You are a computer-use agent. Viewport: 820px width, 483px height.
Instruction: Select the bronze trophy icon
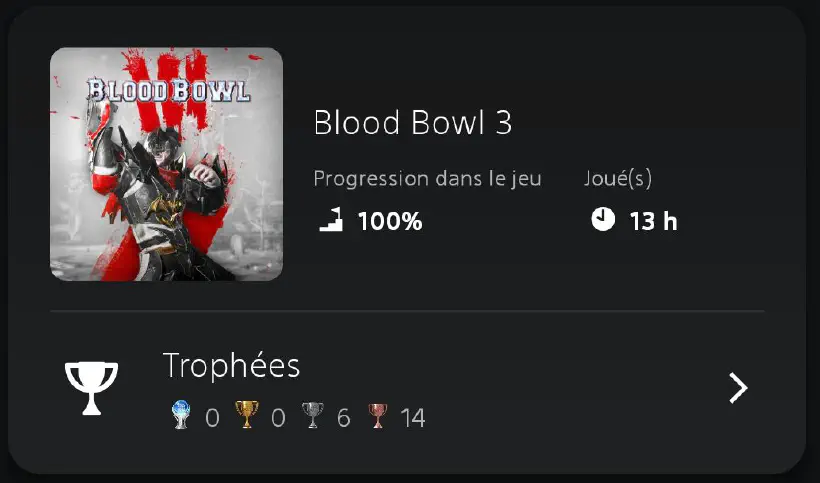(x=377, y=415)
